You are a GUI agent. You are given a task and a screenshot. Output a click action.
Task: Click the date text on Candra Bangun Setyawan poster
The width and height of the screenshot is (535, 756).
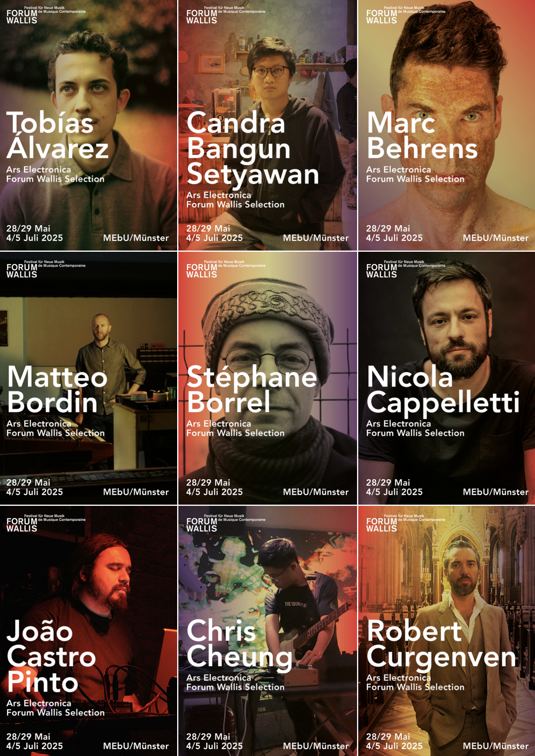[x=214, y=233]
